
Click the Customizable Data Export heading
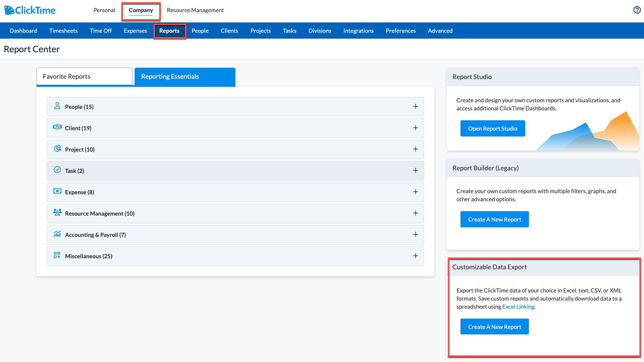point(490,267)
